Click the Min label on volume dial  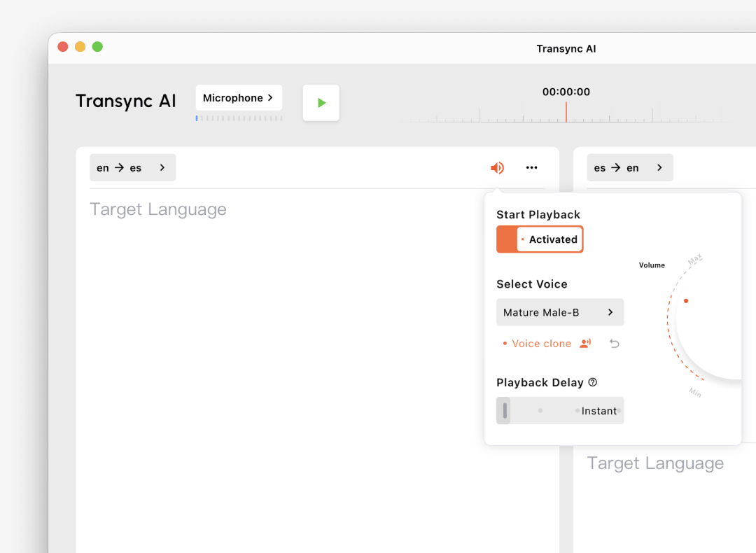click(x=695, y=393)
